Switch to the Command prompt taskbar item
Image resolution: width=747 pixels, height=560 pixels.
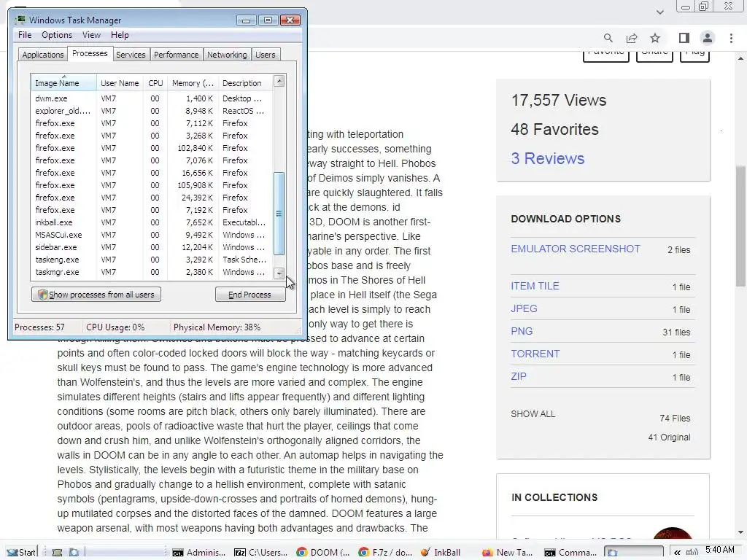[x=570, y=553]
